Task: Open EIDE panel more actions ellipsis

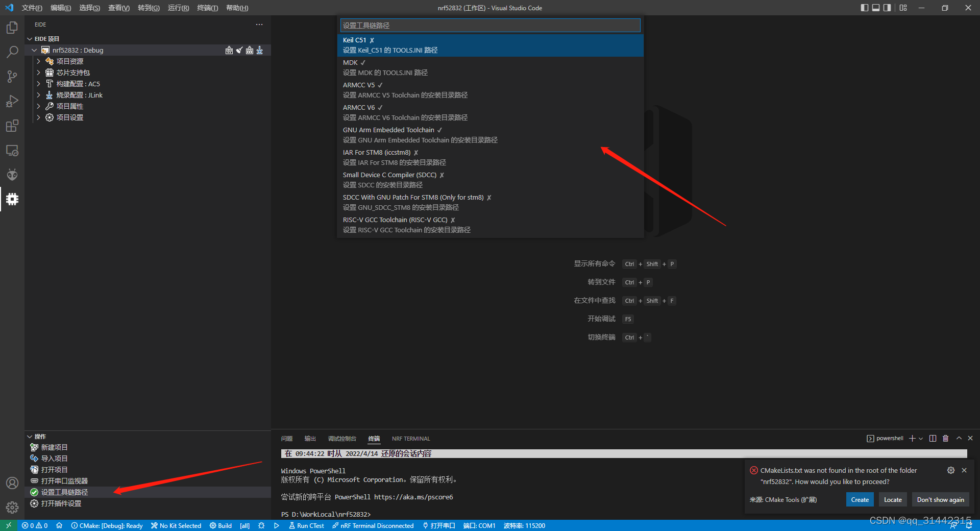Action: [x=259, y=25]
